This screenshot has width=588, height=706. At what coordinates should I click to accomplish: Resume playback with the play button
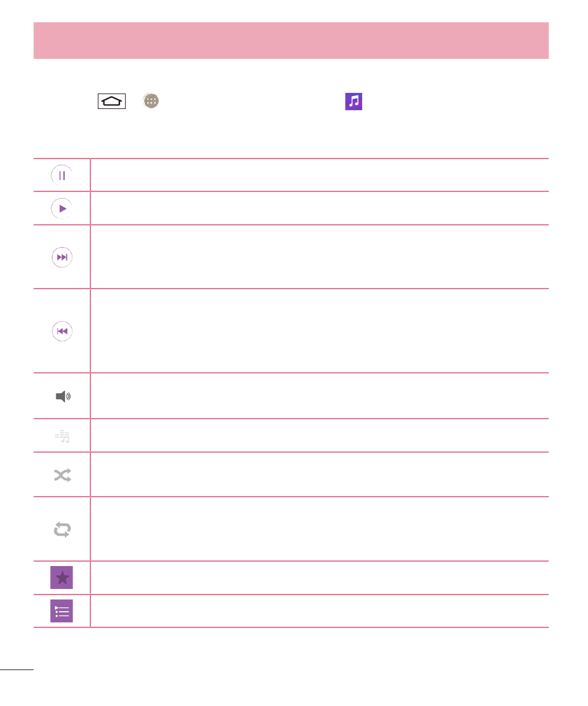[x=62, y=209]
